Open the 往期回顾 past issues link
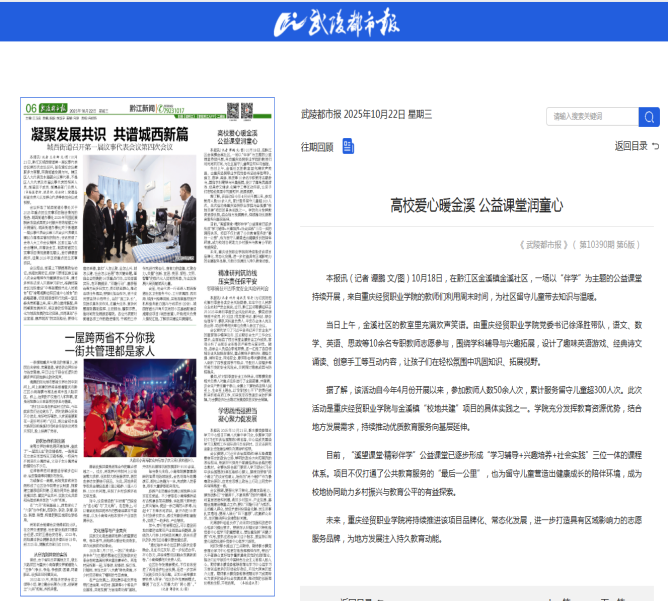 [x=317, y=147]
